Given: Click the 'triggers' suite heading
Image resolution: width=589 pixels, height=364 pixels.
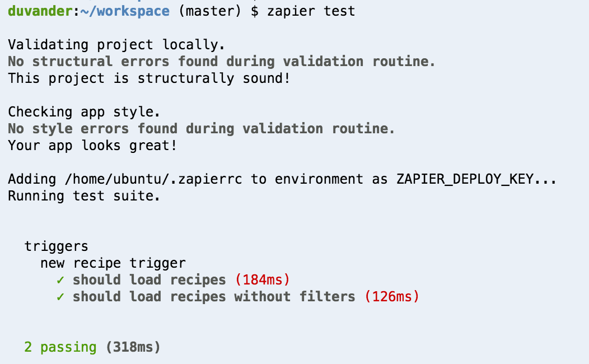Looking at the screenshot, I should 56,246.
